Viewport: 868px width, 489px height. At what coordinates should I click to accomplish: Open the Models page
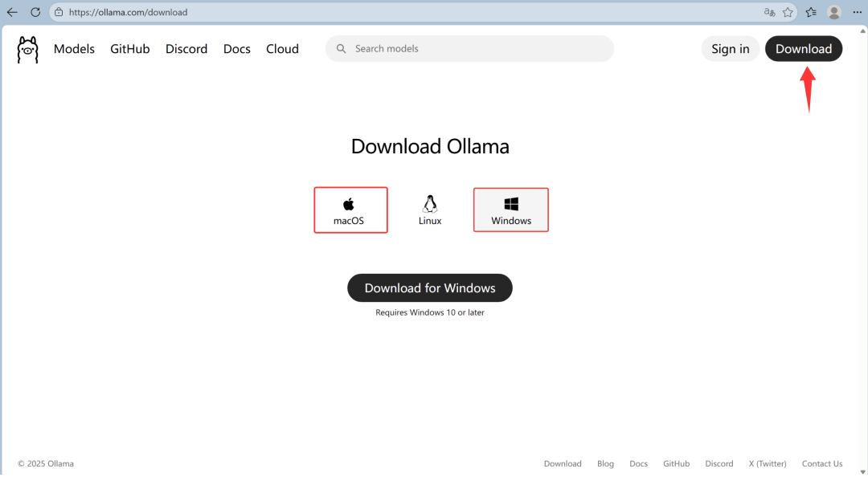[74, 49]
